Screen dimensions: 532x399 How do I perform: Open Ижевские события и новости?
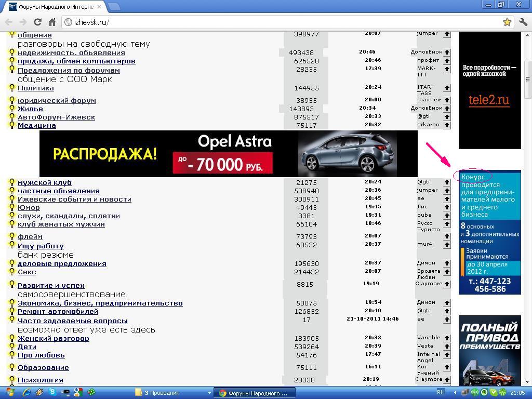pos(74,199)
